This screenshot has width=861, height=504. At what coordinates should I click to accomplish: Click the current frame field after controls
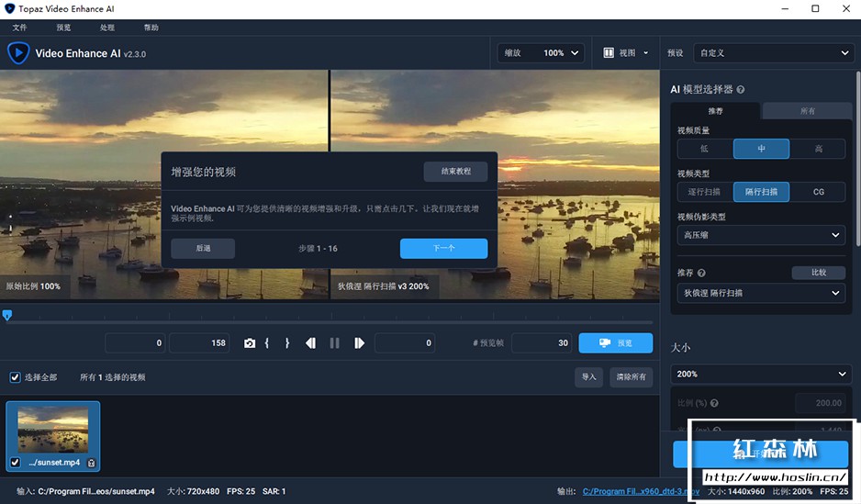click(405, 343)
